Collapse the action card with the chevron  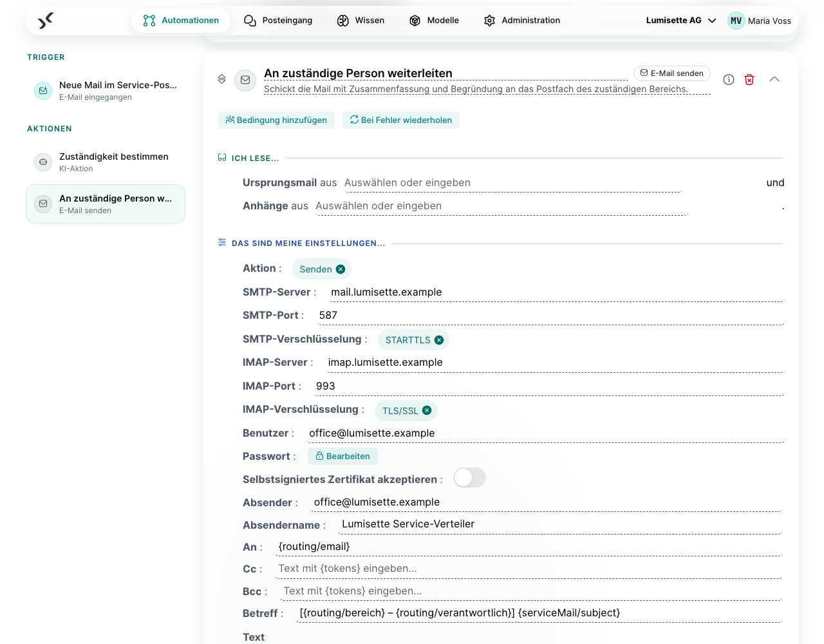click(774, 79)
